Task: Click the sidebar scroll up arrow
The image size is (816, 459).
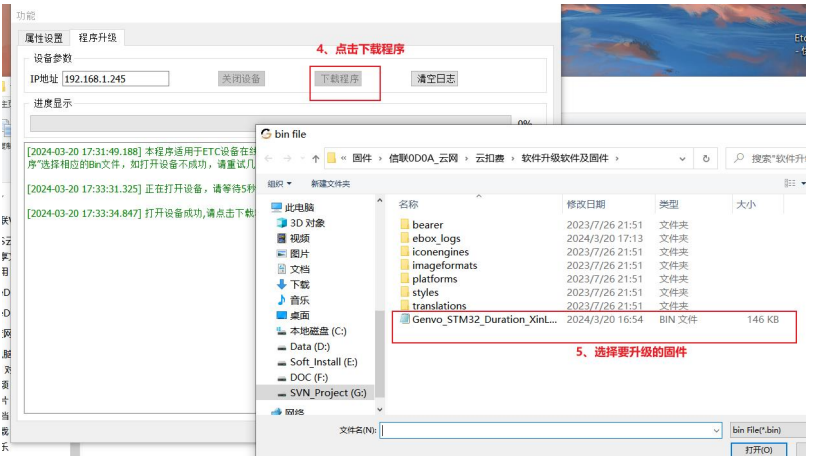Action: 379,200
